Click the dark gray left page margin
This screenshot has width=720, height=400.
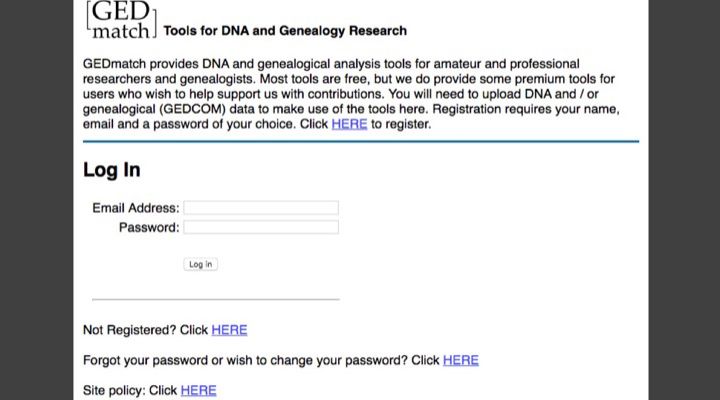35,200
